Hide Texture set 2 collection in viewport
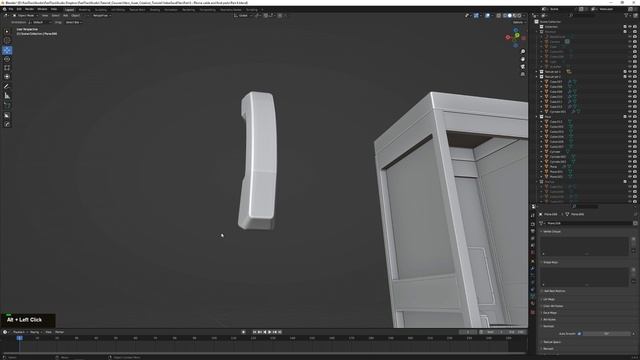The image size is (640, 360). pyautogui.click(x=630, y=76)
